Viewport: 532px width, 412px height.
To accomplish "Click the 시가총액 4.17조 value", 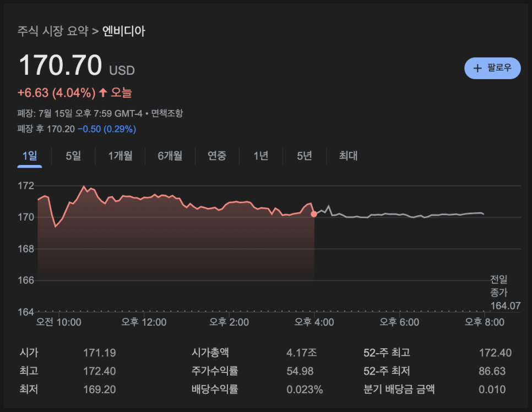I will click(301, 353).
